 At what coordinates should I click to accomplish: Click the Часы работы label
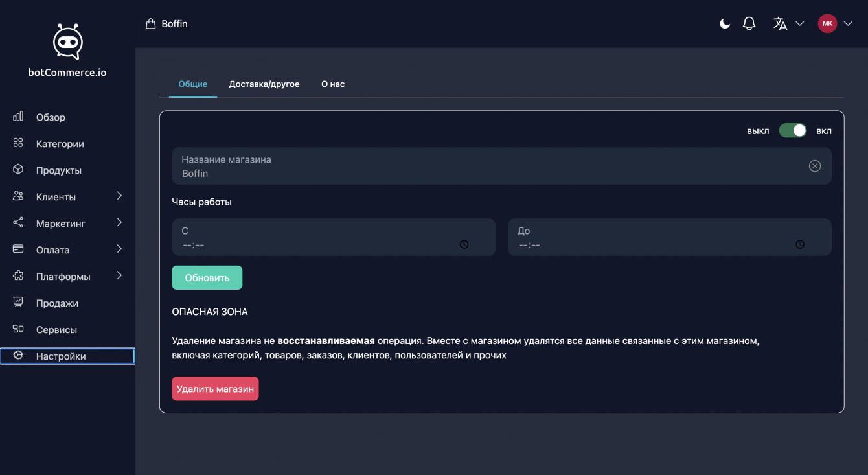(x=201, y=202)
